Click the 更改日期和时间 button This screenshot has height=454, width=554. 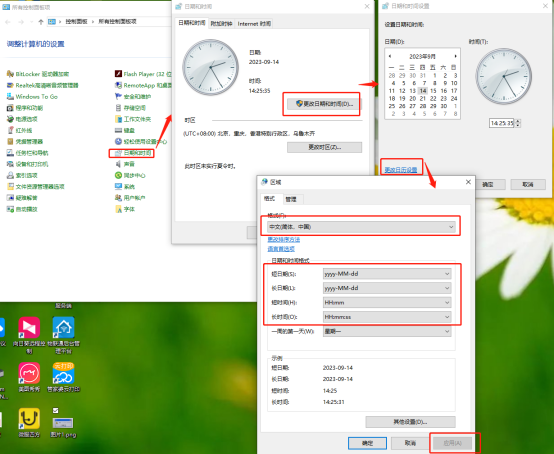pyautogui.click(x=324, y=104)
